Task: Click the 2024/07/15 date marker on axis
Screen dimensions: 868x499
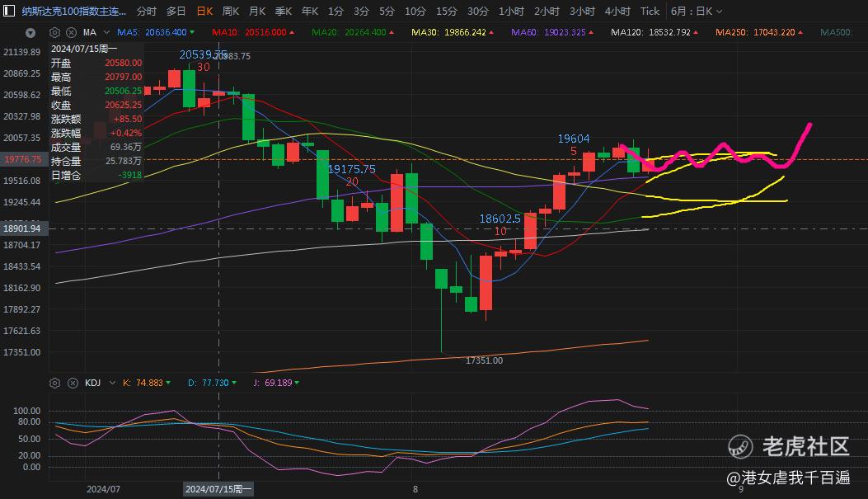Action: (218, 489)
